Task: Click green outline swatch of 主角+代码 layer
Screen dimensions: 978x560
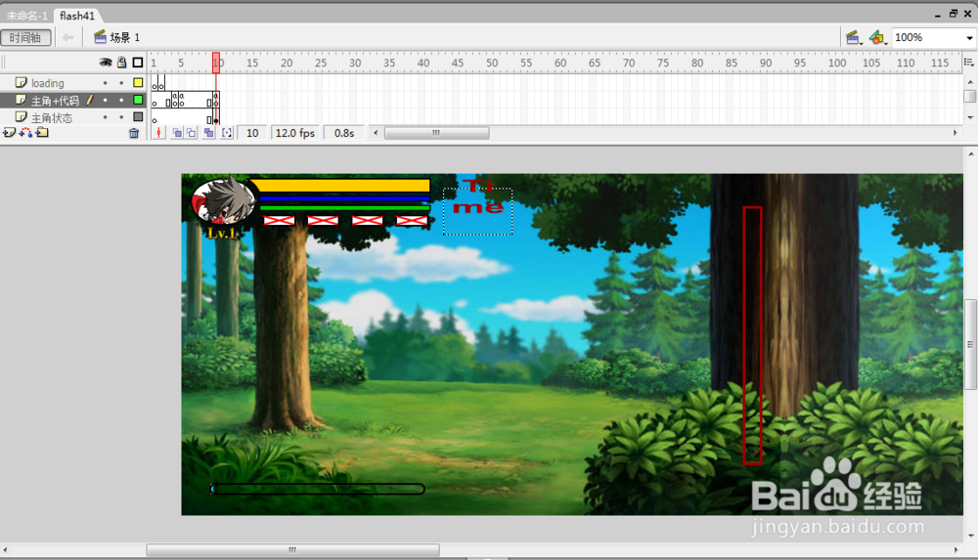Action: pyautogui.click(x=138, y=100)
